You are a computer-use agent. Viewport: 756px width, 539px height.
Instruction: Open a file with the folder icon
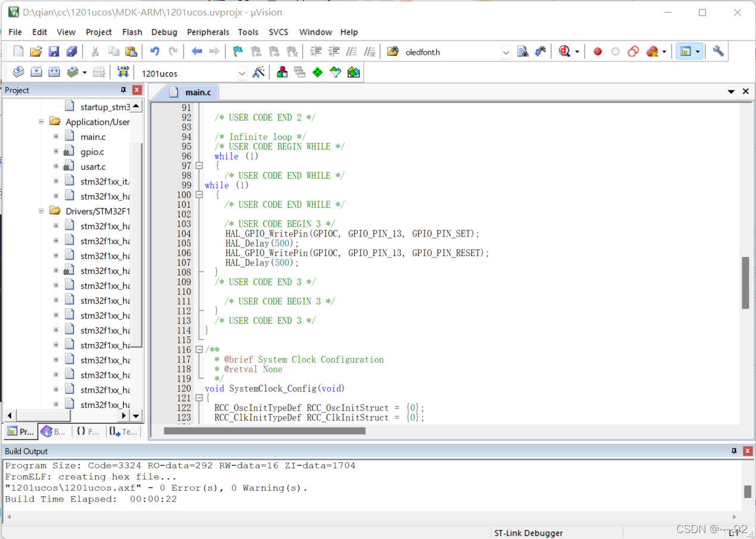pyautogui.click(x=36, y=52)
